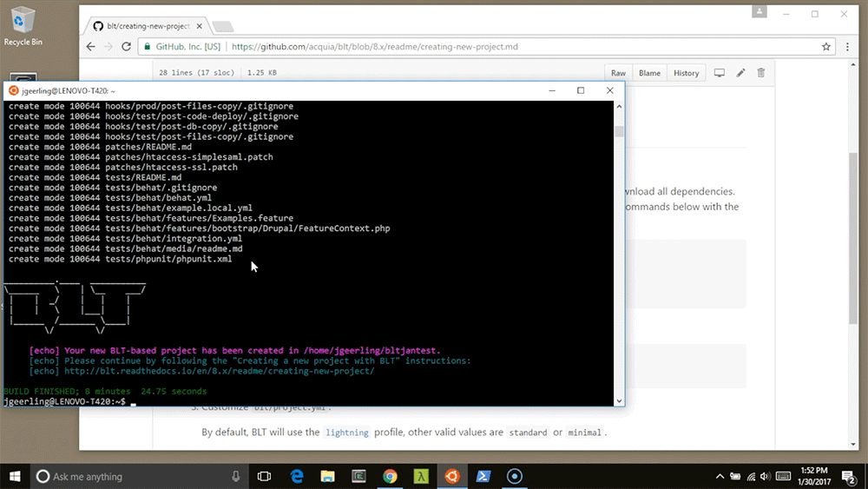This screenshot has width=868, height=489.
Task: Open the Recycle Bin desktop icon
Action: point(23,25)
